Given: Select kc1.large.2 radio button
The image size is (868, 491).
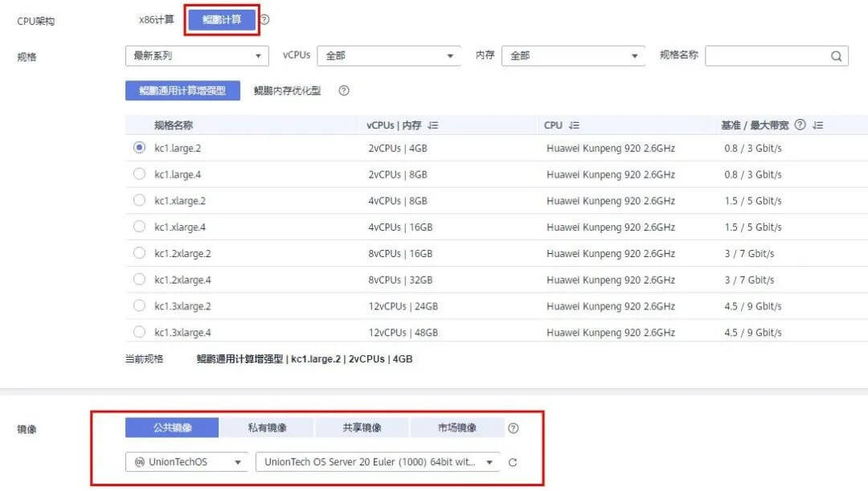Looking at the screenshot, I should (x=140, y=147).
